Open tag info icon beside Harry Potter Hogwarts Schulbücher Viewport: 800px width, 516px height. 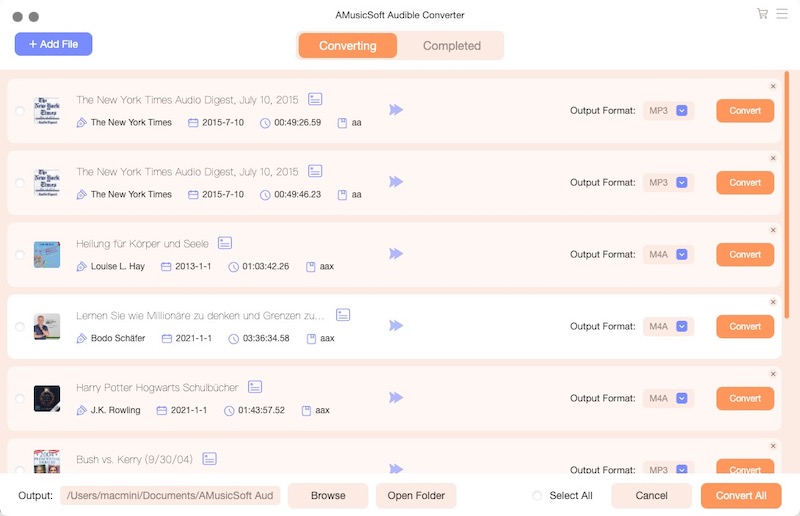pyautogui.click(x=255, y=387)
